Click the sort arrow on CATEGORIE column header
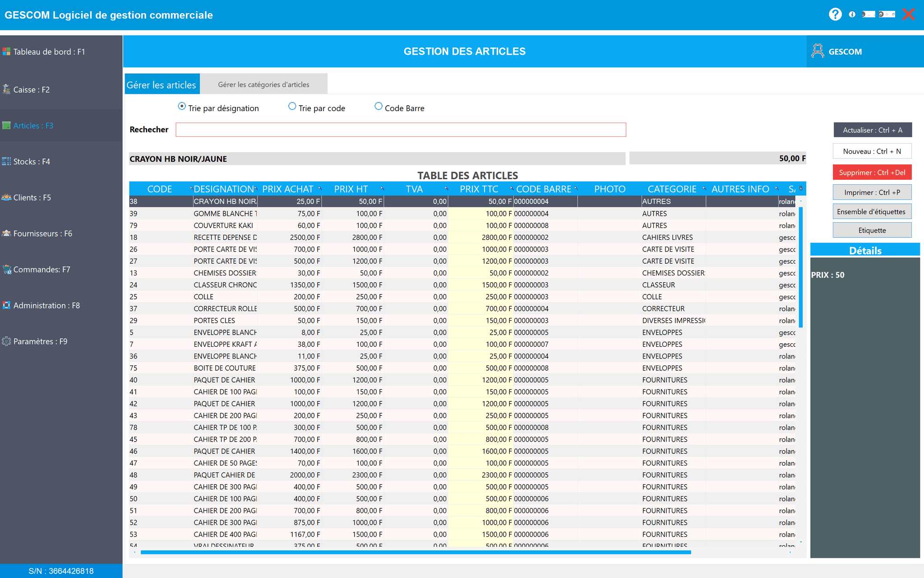 tap(704, 188)
